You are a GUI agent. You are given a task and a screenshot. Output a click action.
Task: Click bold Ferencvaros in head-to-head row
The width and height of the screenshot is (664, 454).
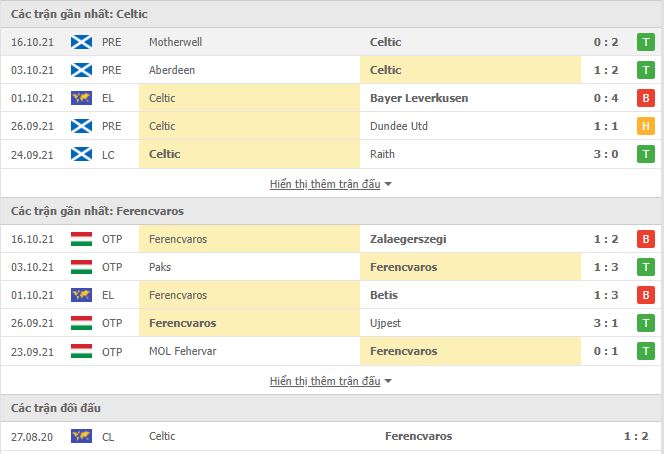tap(418, 436)
